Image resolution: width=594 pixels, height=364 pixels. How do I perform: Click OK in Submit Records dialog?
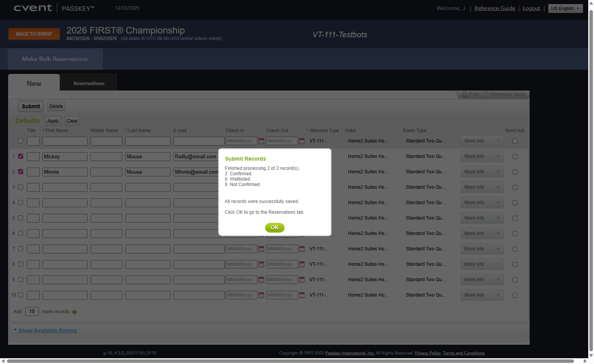[x=274, y=228]
